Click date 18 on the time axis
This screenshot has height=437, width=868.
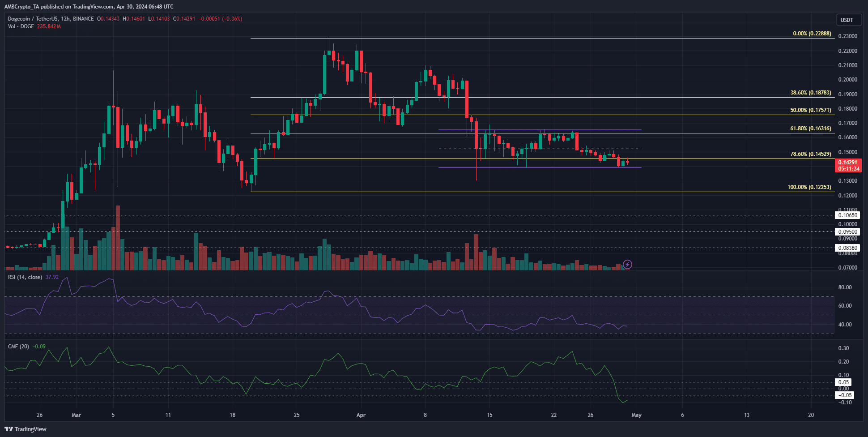(233, 415)
